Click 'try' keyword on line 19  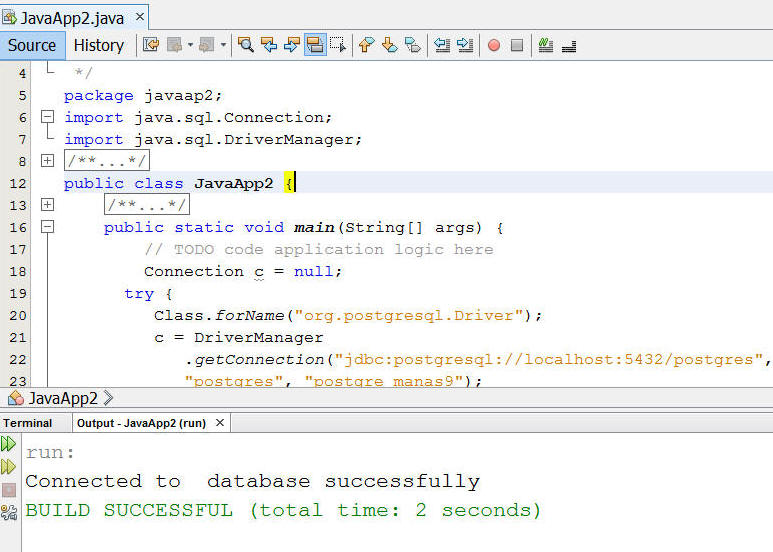click(x=139, y=294)
